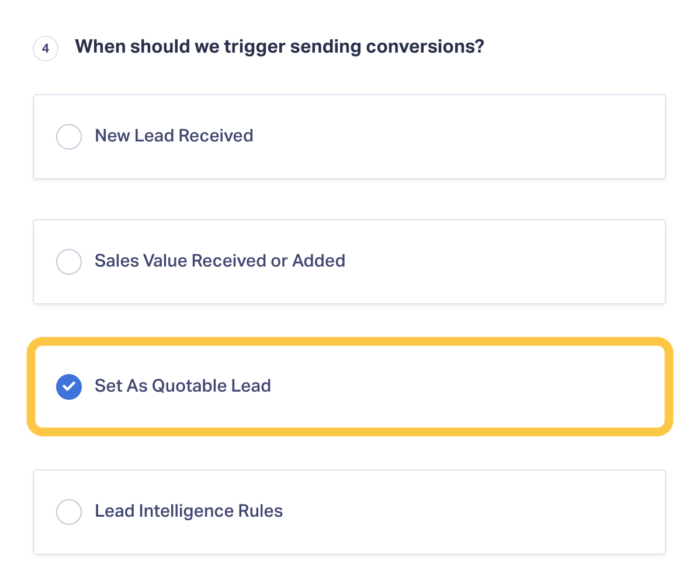Select the Lead Intelligence Rules radio button

[x=69, y=511]
